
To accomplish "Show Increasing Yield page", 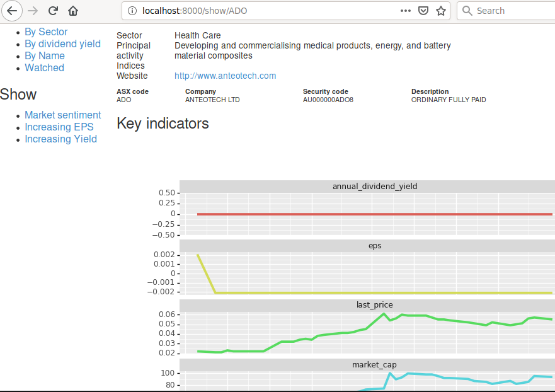I will pos(60,139).
